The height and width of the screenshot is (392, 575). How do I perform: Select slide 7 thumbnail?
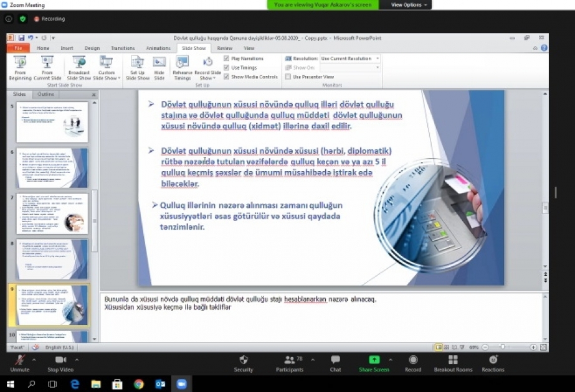52,214
